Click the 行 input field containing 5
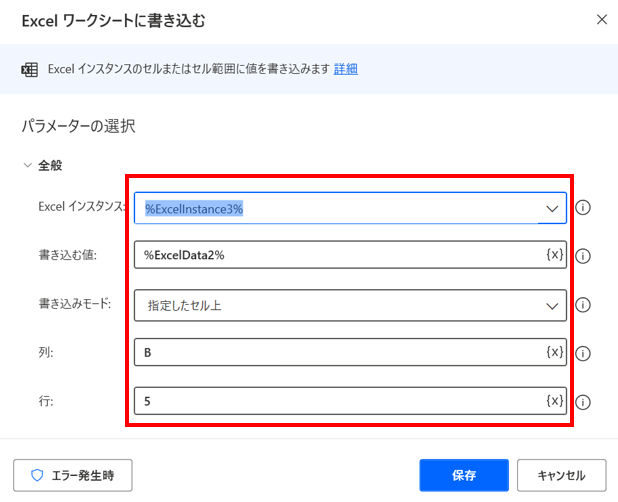The height and width of the screenshot is (502, 618). click(350, 401)
